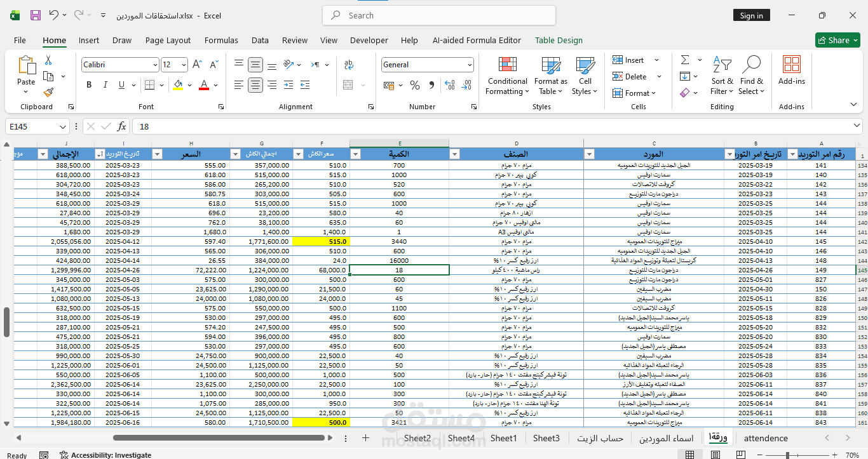Click the Save icon in title bar
Viewport: 868px width, 459px height.
(36, 15)
